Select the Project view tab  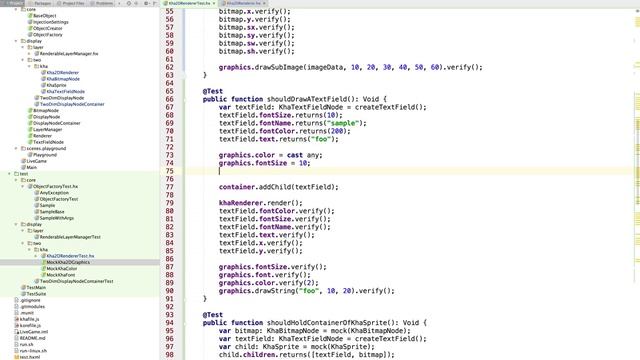pos(13,3)
